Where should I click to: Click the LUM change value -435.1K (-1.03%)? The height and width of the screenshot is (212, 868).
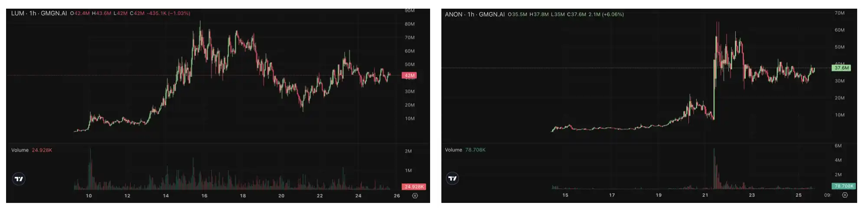168,13
